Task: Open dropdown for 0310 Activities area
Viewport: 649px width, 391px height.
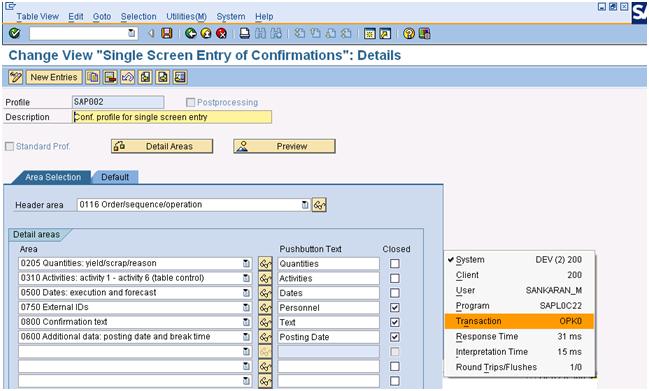Action: [246, 278]
